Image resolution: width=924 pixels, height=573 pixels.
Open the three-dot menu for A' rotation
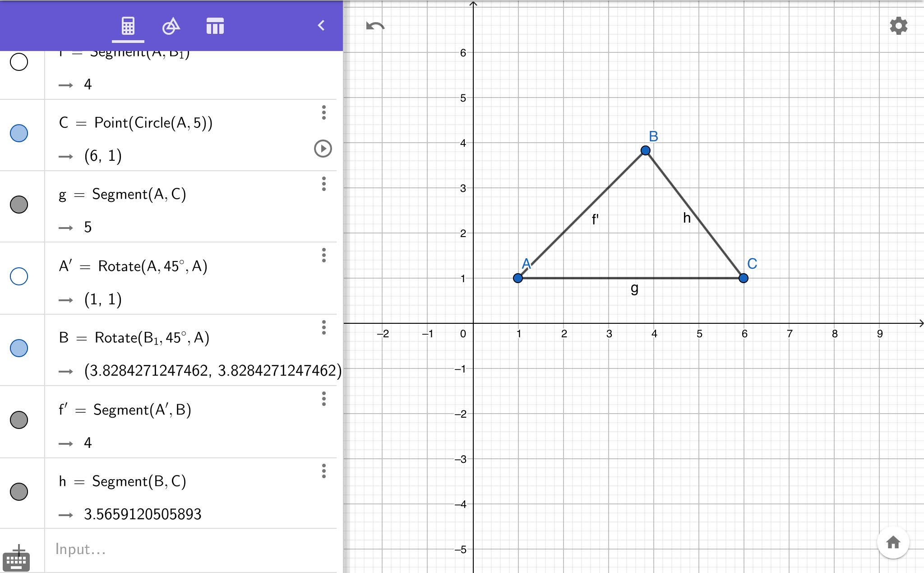tap(323, 256)
